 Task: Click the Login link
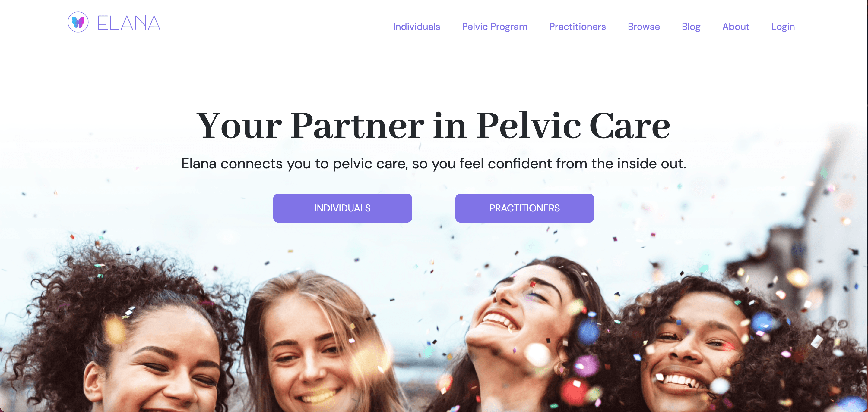[x=783, y=27]
